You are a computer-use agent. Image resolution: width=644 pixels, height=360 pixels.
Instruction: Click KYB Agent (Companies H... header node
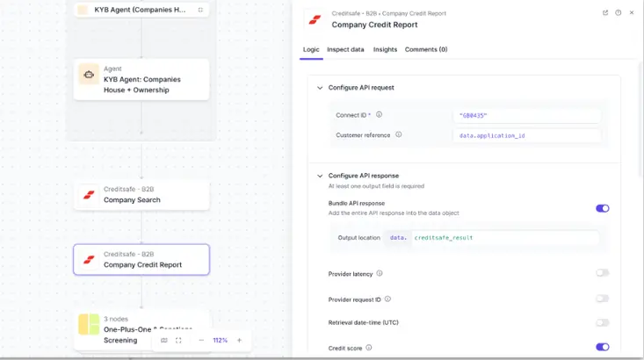point(141,10)
